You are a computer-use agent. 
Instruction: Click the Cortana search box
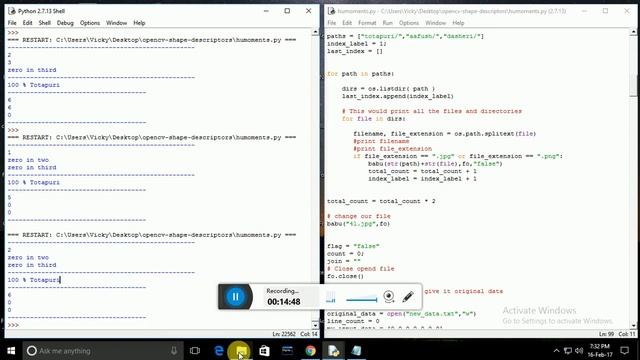point(102,351)
